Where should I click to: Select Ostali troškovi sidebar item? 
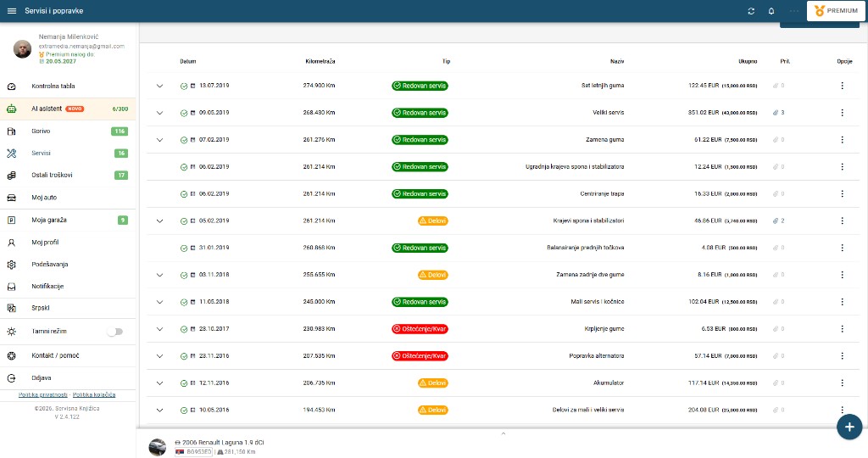point(50,176)
